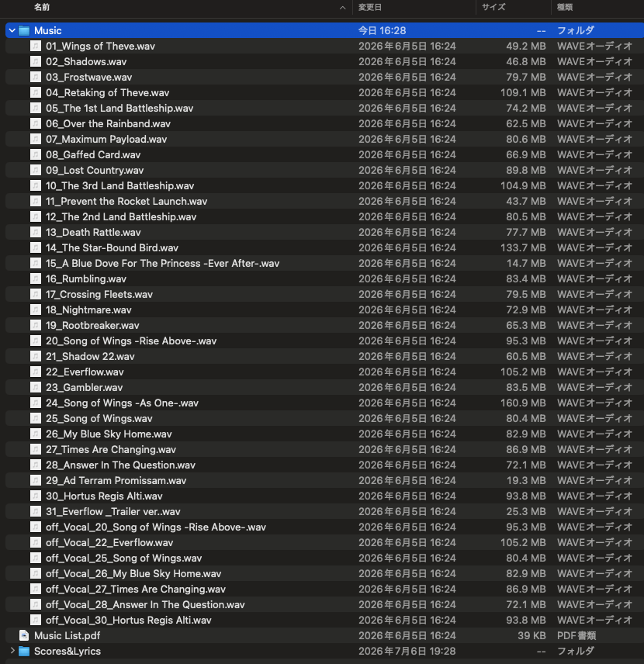Click the Music List.pdf document icon
This screenshot has height=664, width=644.
pos(24,635)
